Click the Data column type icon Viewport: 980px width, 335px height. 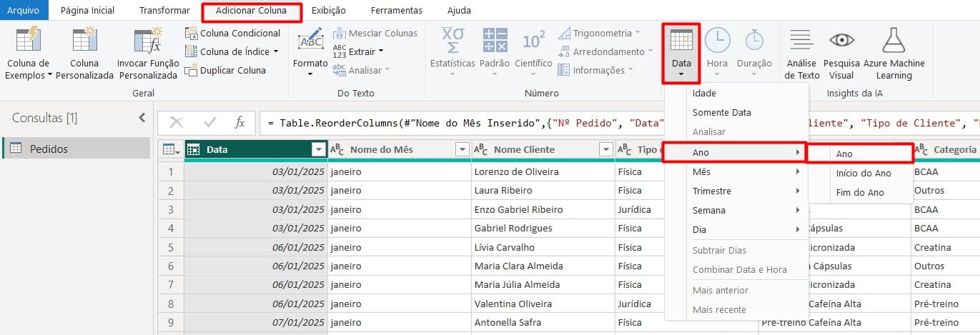(x=193, y=149)
